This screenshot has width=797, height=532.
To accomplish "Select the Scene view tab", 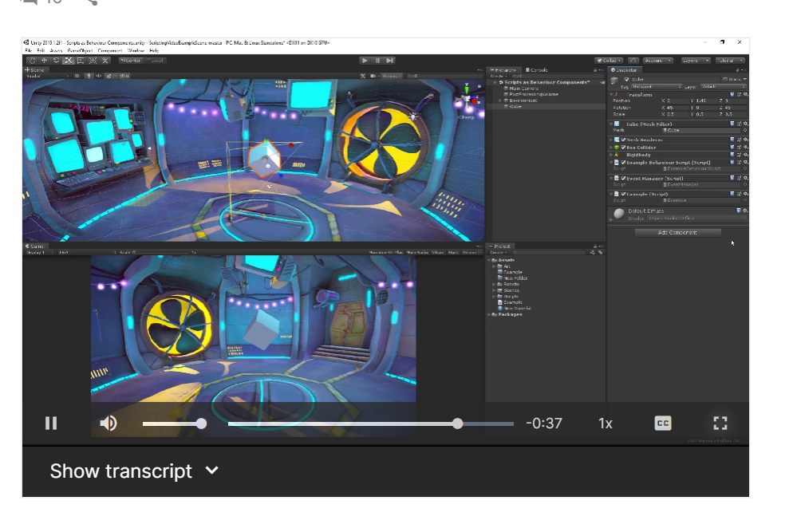I will [x=35, y=70].
